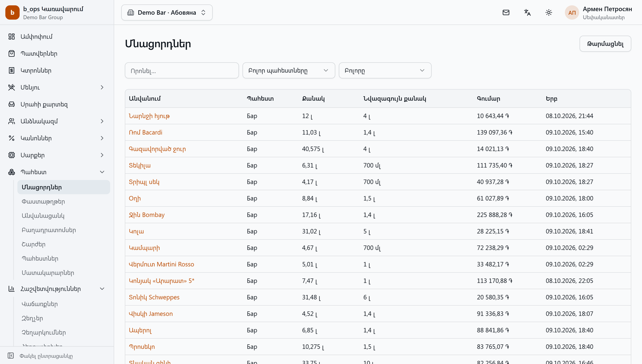Open the Բոլորը filter dropdown
Image resolution: width=642 pixels, height=364 pixels.
point(385,70)
